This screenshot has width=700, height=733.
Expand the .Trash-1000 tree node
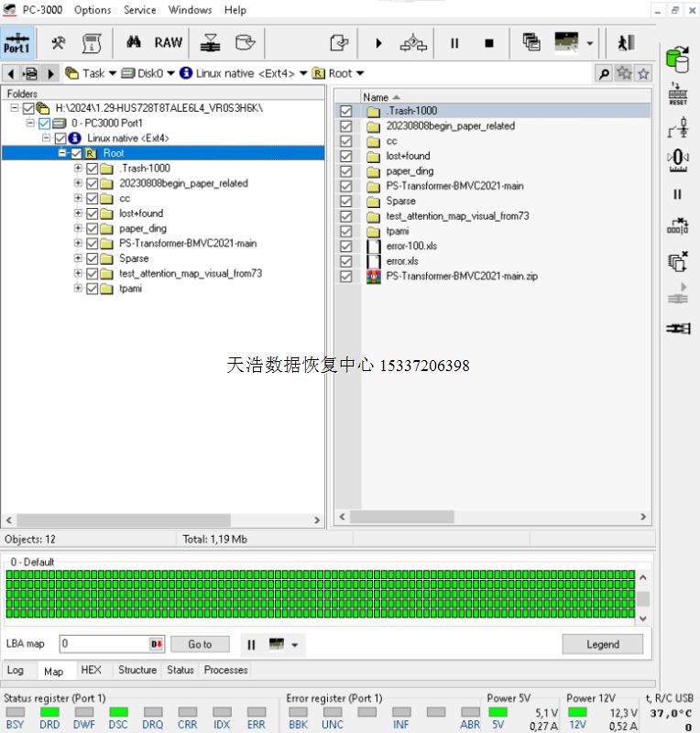coord(79,169)
